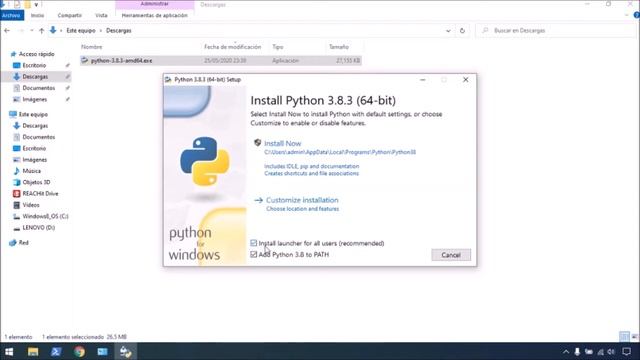Switch to the Vista ribbon tab
640x360 pixels.
tap(101, 15)
